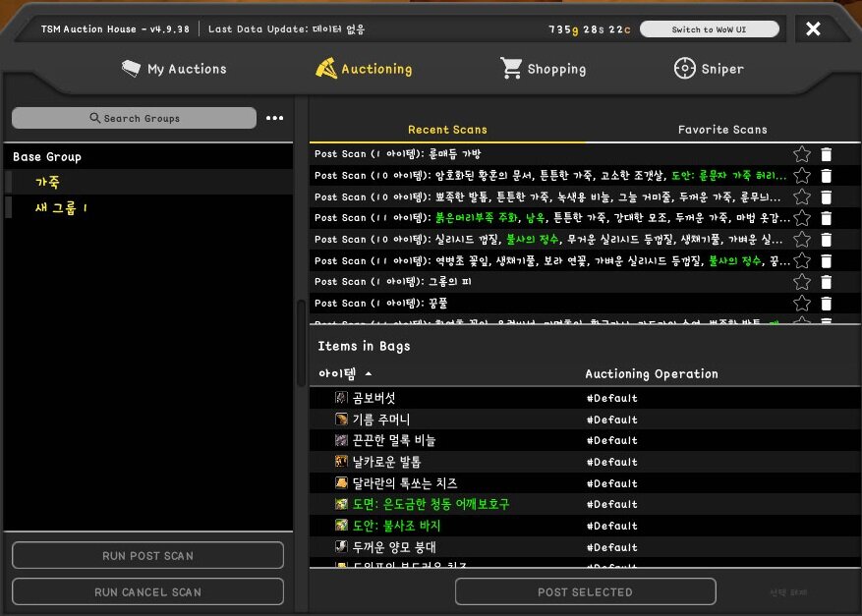Toggle favorite star on 뾰족한 발톱 scan
The width and height of the screenshot is (862, 616).
(x=802, y=196)
